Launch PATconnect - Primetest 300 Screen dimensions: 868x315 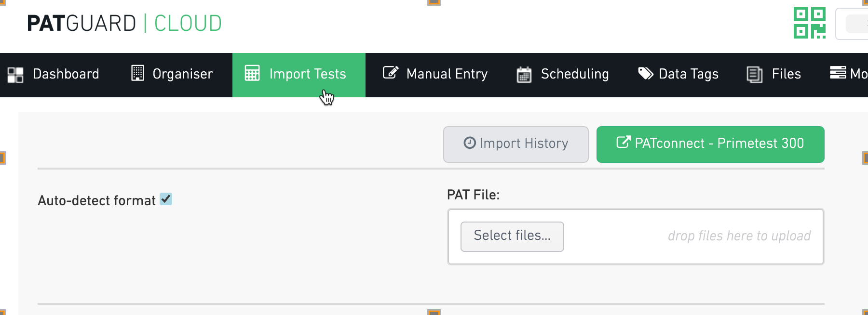pos(710,144)
